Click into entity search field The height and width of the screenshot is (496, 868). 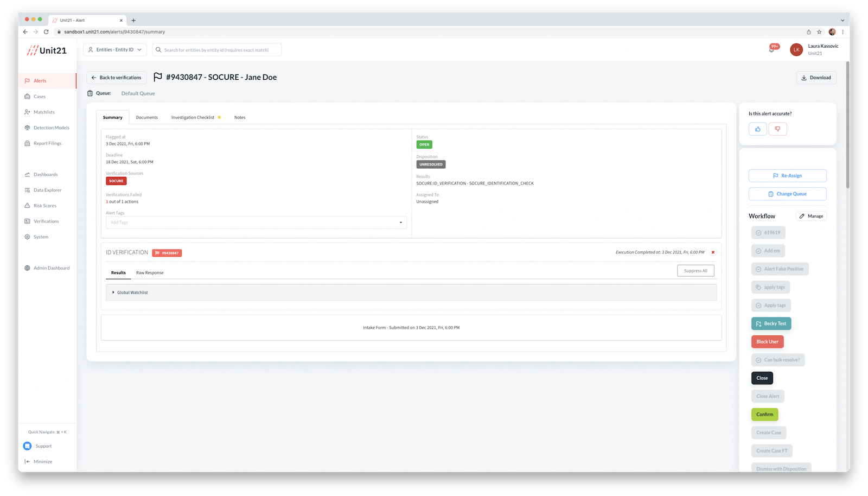point(217,50)
